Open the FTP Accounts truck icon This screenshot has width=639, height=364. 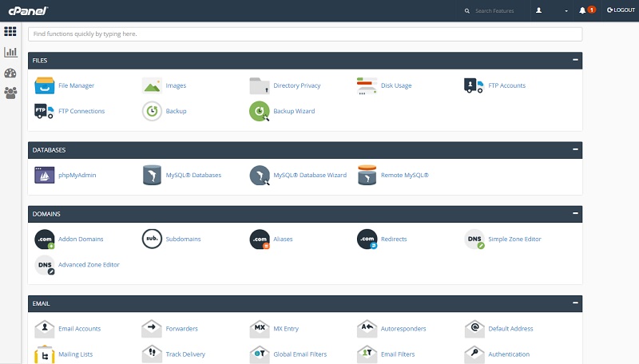(x=474, y=85)
